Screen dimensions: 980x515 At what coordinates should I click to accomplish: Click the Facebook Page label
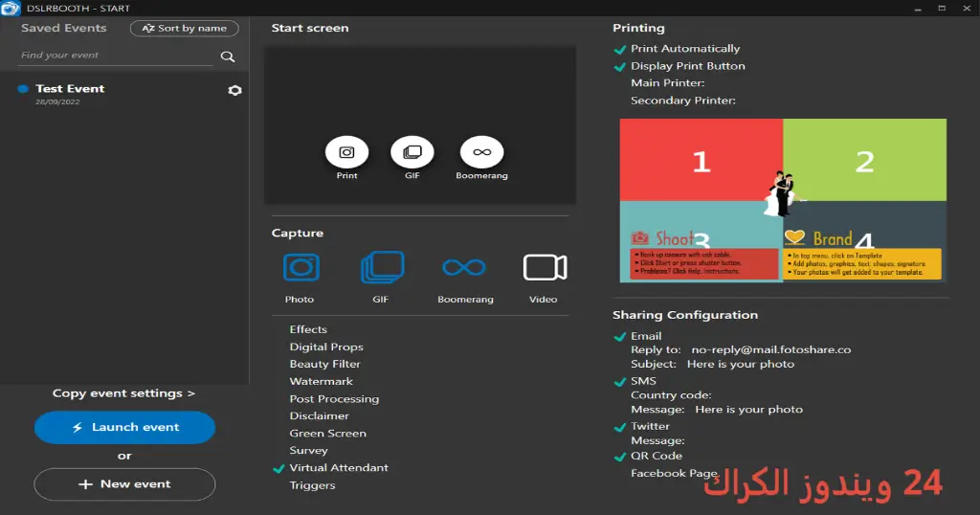click(674, 473)
